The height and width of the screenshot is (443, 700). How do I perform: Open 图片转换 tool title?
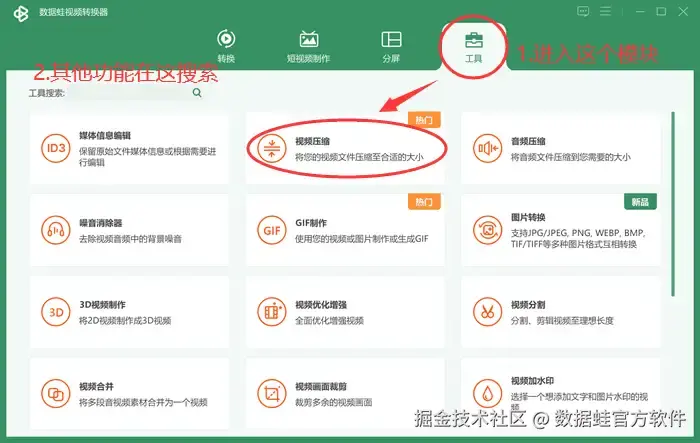(528, 217)
